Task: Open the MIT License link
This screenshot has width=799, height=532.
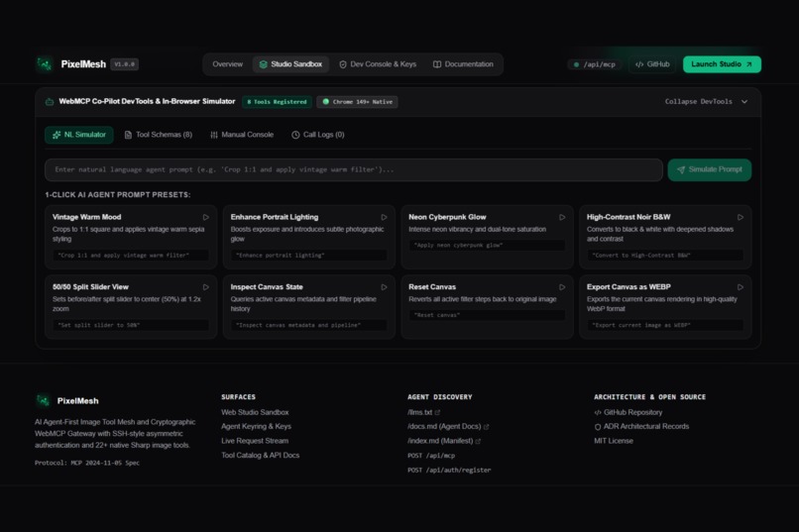Action: pos(614,441)
